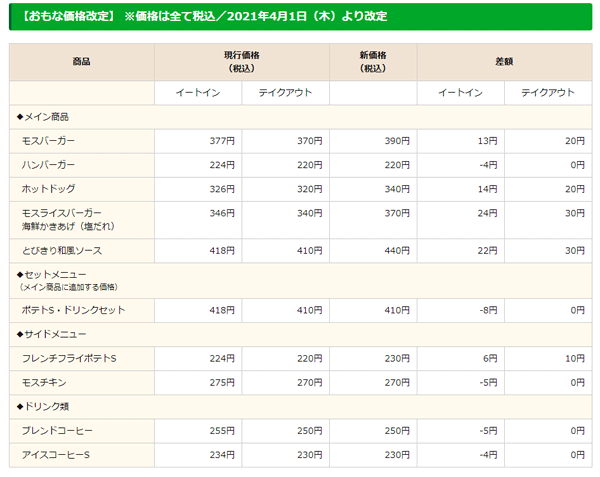600x477 pixels.
Task: Select ホットドッグ eat-in difference 14円
Action: (488, 189)
